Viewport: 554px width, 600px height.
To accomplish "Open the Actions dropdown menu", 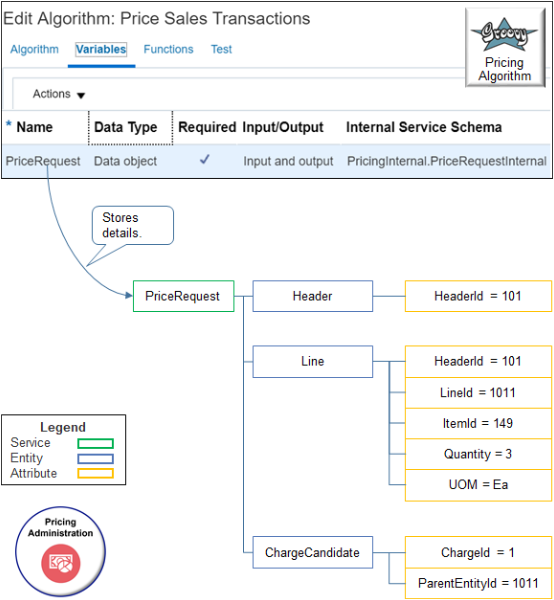I will [x=59, y=94].
